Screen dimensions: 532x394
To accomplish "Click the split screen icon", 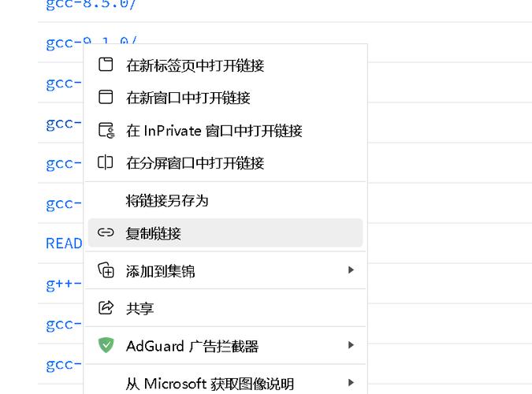I will 105,162.
